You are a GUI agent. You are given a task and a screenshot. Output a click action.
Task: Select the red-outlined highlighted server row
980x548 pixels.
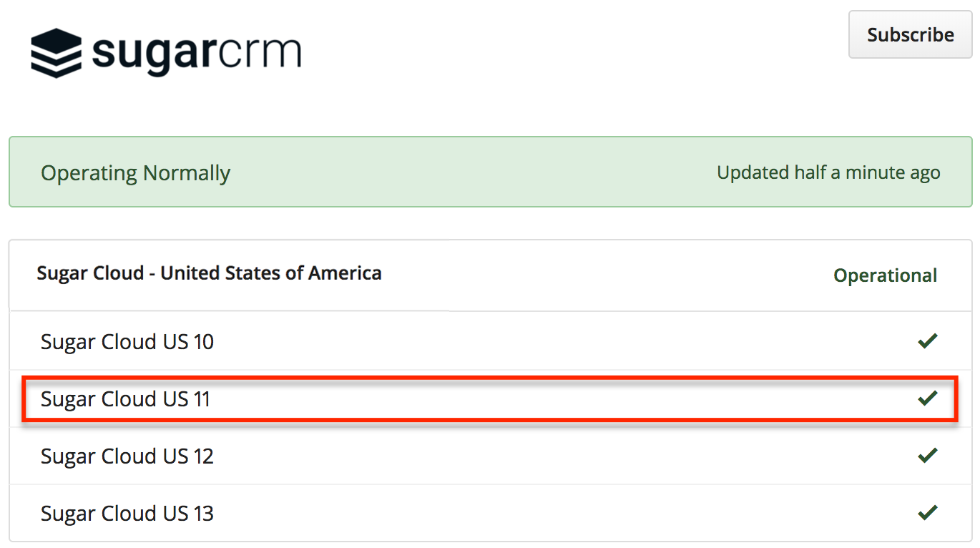coord(489,399)
